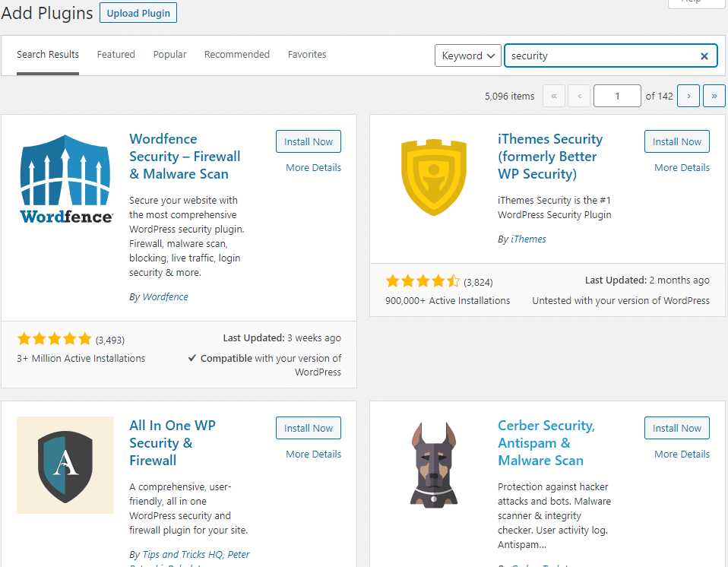Click the '5,096 items' count text
The image size is (728, 567).
click(x=509, y=96)
